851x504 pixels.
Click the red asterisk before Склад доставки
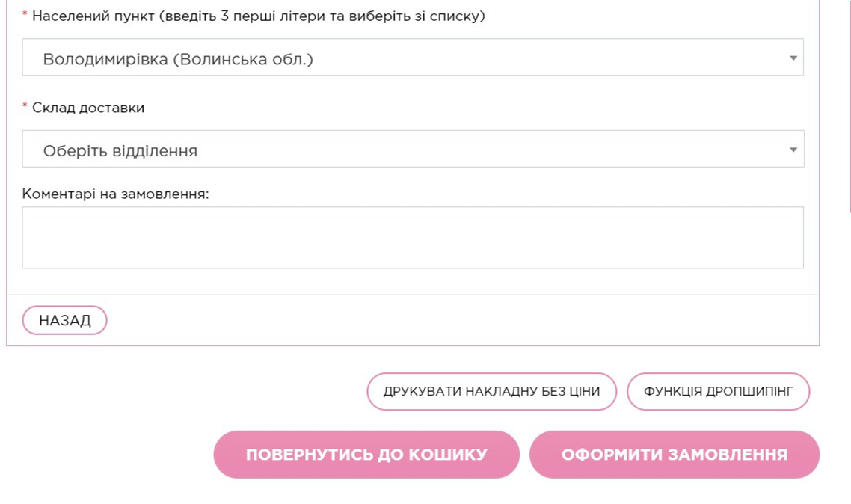coord(25,108)
